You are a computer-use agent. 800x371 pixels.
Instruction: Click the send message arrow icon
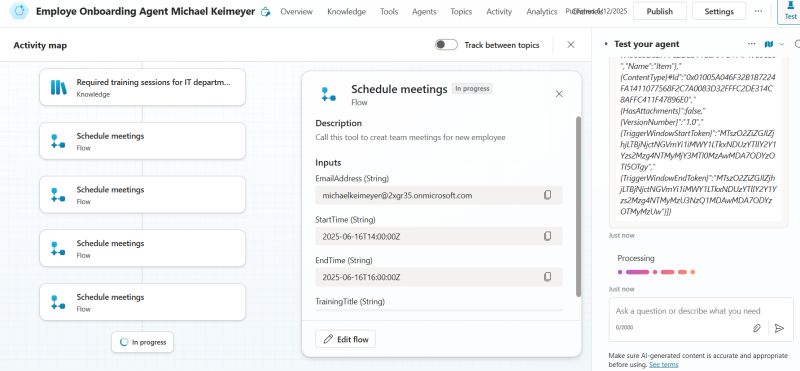tap(779, 328)
